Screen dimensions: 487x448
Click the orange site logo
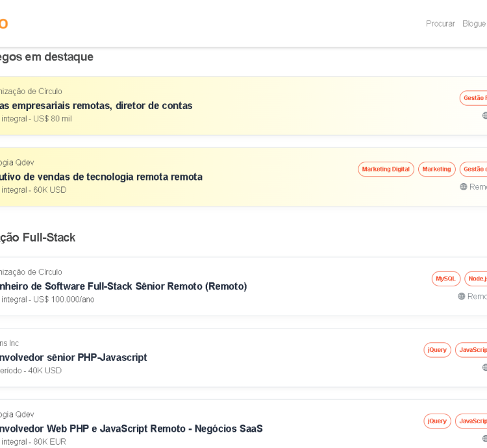click(x=3, y=24)
